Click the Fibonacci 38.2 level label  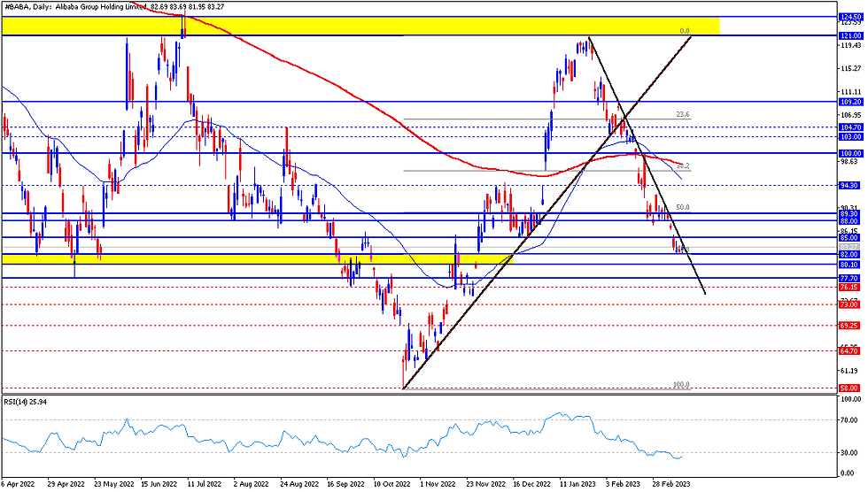click(x=683, y=165)
